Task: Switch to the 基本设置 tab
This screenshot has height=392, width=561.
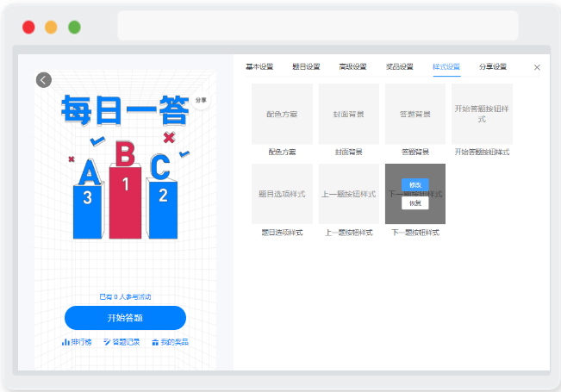Action: tap(259, 66)
